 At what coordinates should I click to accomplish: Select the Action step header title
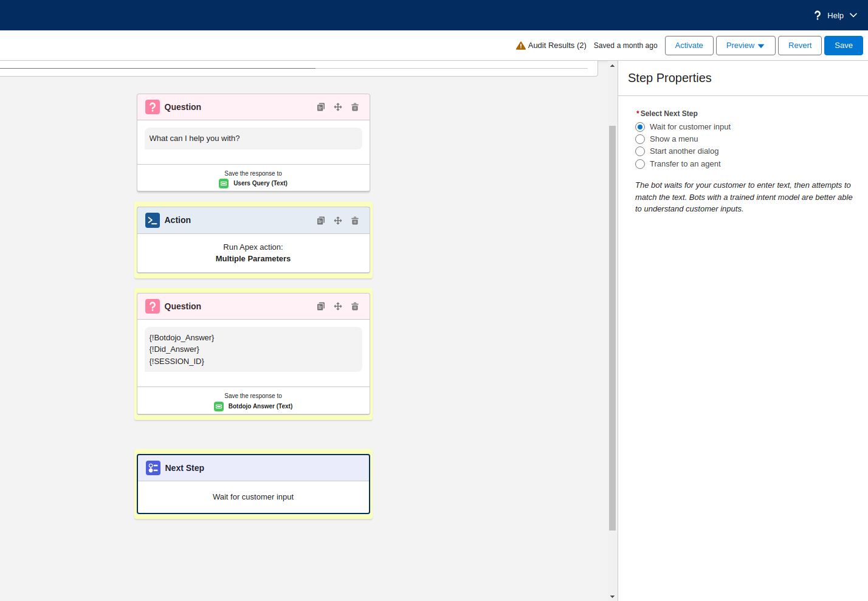177,220
